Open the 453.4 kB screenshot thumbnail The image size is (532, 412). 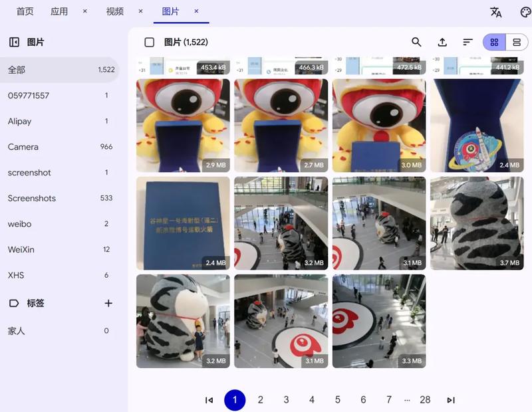pos(183,66)
